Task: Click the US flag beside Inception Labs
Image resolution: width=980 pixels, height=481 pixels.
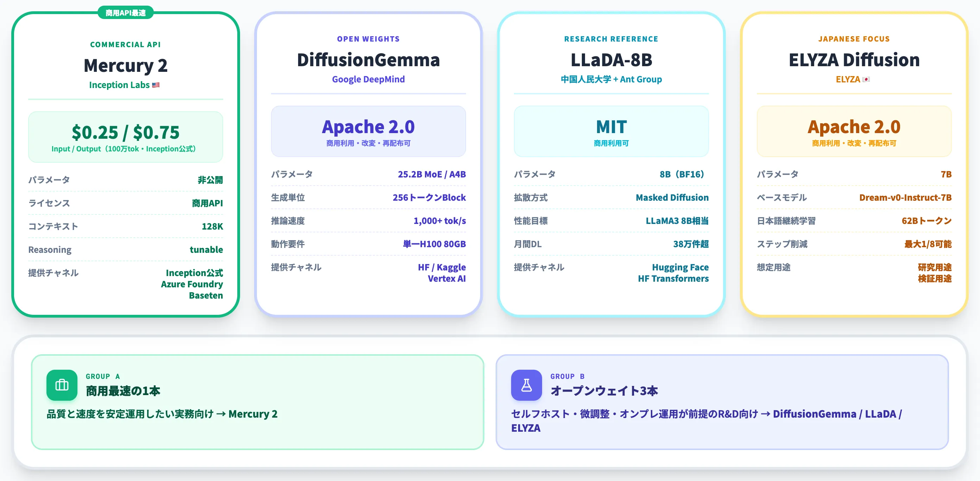Action: pyautogui.click(x=156, y=85)
